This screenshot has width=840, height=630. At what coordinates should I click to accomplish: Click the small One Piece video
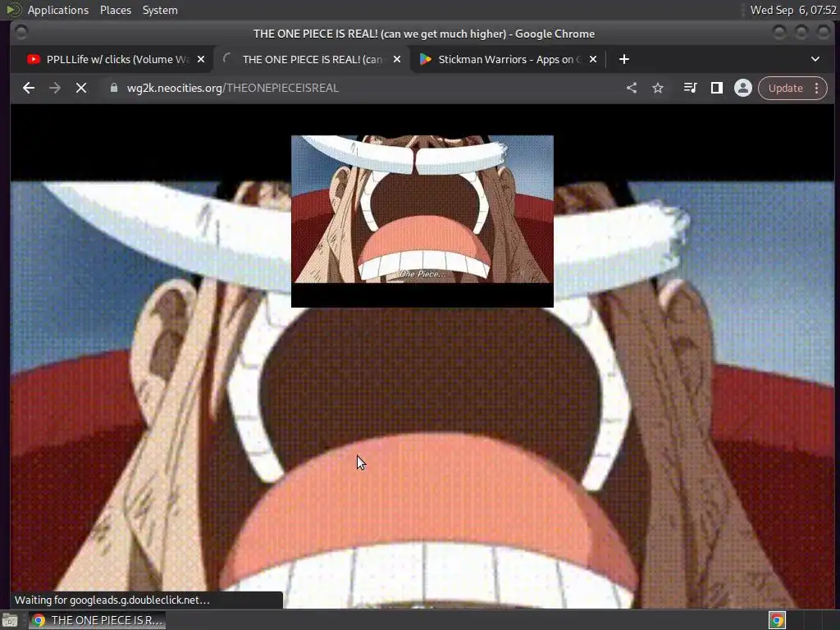422,221
